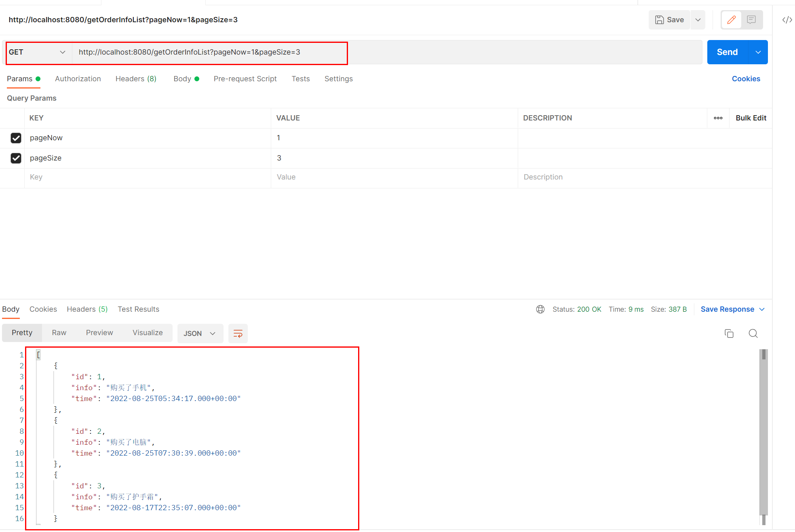Search the response with magnifier icon
The width and height of the screenshot is (795, 532).
click(x=753, y=334)
